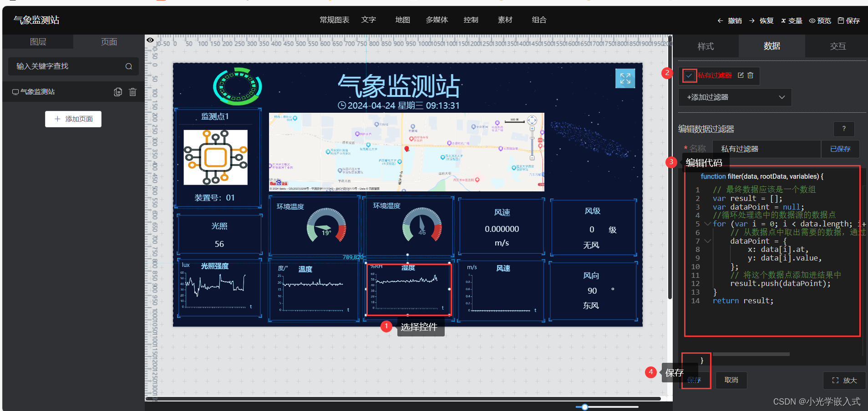Image resolution: width=868 pixels, height=411 pixels.
Task: Click the filter name field 私有过滤器
Action: [x=766, y=149]
